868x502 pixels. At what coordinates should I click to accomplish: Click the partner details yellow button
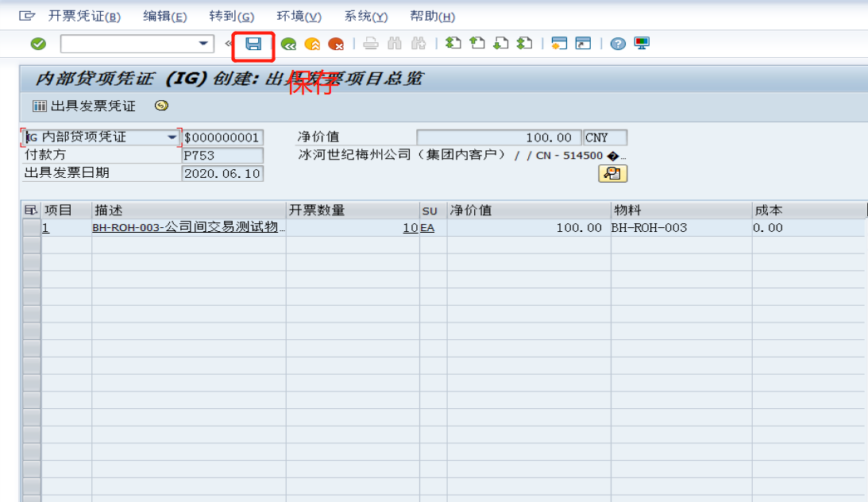612,174
